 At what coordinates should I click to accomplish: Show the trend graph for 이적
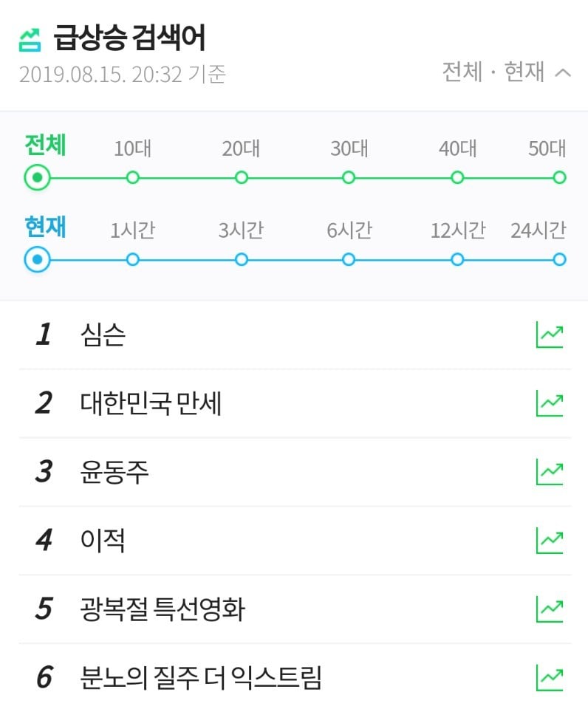click(550, 541)
